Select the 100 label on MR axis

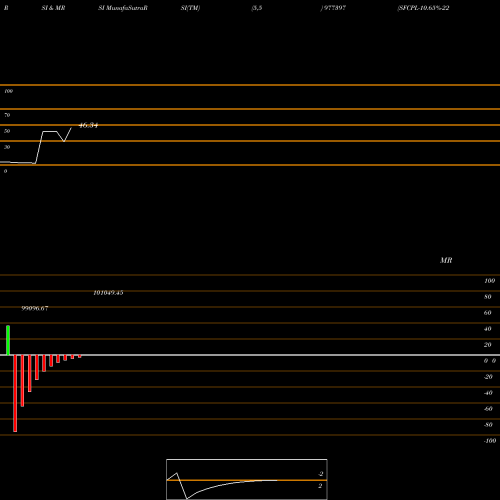[489, 281]
